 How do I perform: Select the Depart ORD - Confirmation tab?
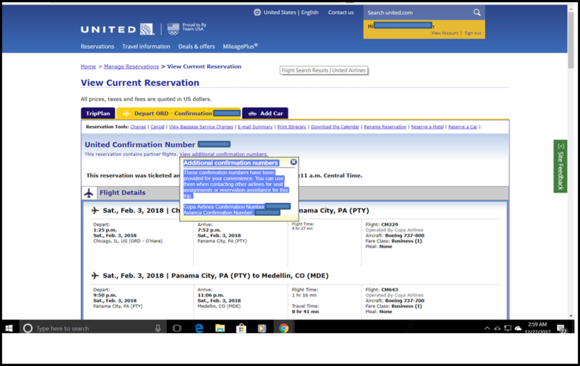pyautogui.click(x=179, y=113)
